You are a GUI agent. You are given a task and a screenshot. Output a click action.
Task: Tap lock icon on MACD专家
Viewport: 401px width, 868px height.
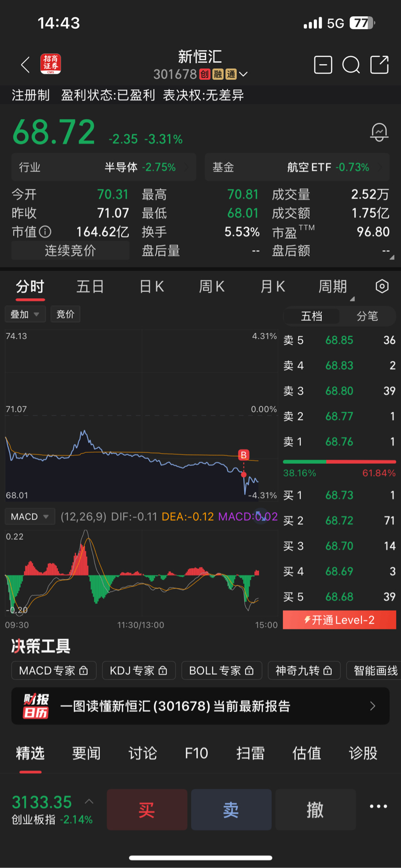pos(84,671)
